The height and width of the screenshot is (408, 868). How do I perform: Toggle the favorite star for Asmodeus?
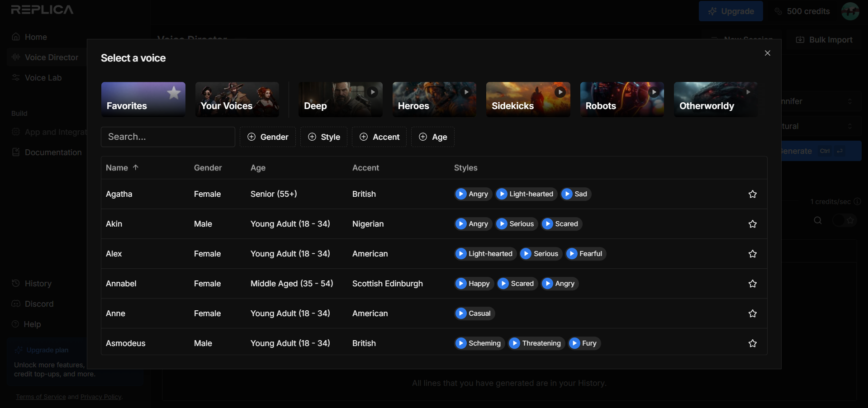[x=752, y=343]
